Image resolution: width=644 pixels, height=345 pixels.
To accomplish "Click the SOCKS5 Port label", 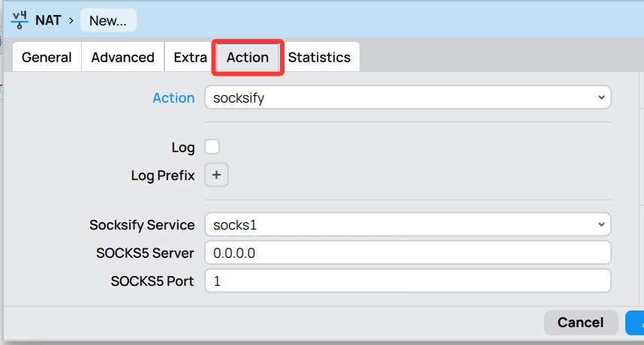I will click(x=152, y=281).
